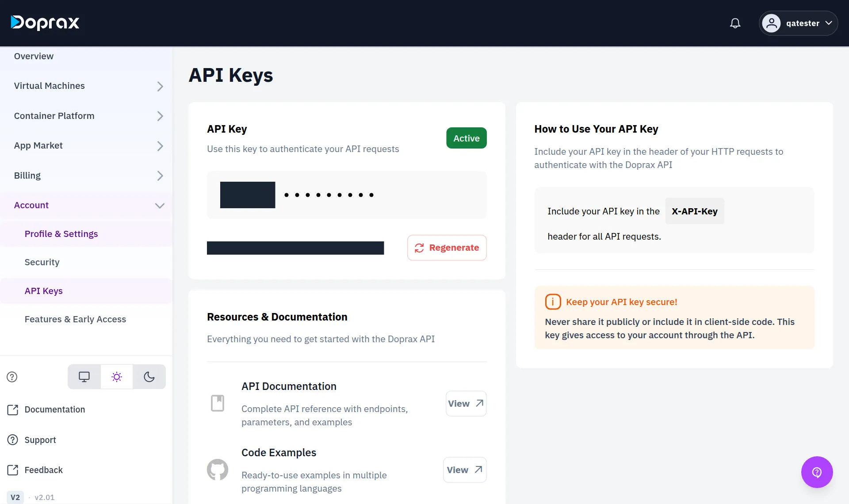
Task: Select the Billing menu item
Action: coord(27,176)
